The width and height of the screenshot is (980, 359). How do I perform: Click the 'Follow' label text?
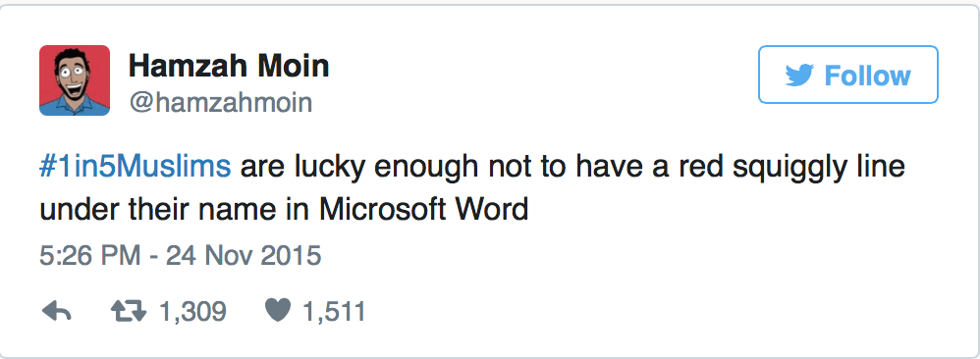pyautogui.click(x=867, y=76)
